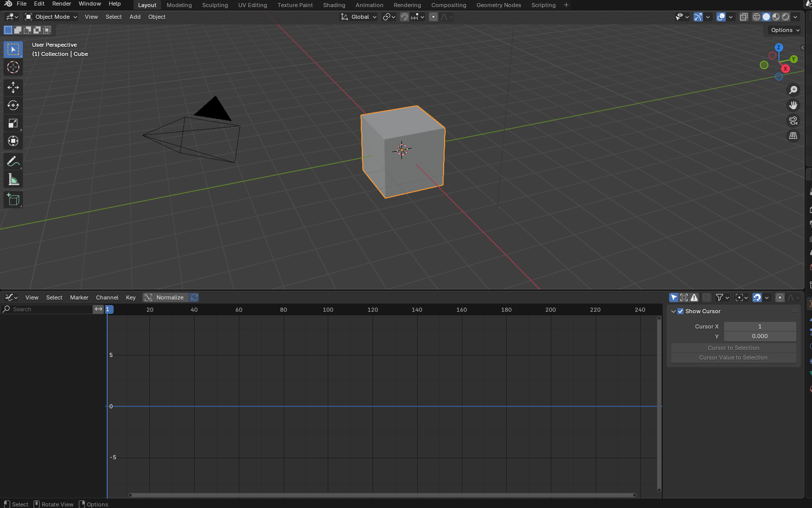
Task: Toggle proportional editing in 3D viewport header
Action: pyautogui.click(x=433, y=17)
